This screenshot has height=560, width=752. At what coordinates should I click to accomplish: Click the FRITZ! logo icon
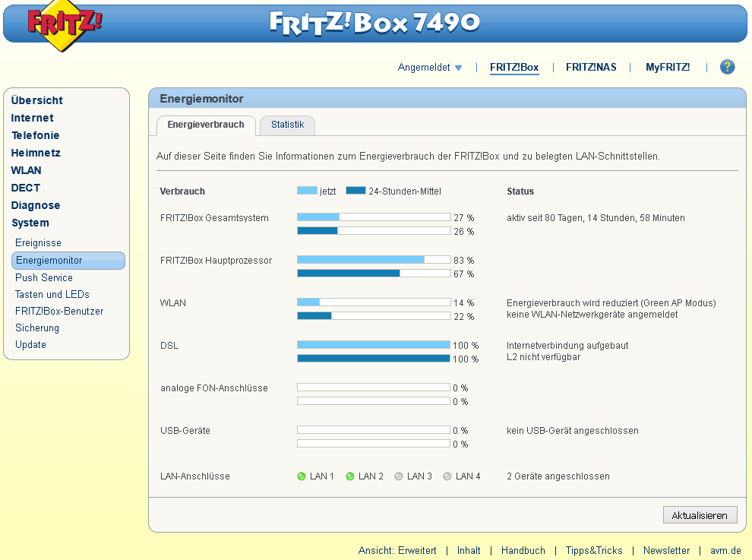[x=64, y=25]
